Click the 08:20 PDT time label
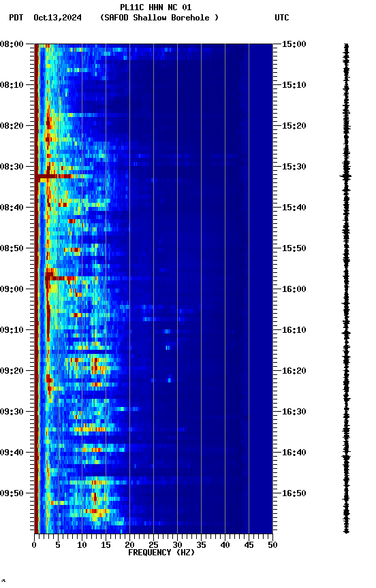 click(12, 126)
